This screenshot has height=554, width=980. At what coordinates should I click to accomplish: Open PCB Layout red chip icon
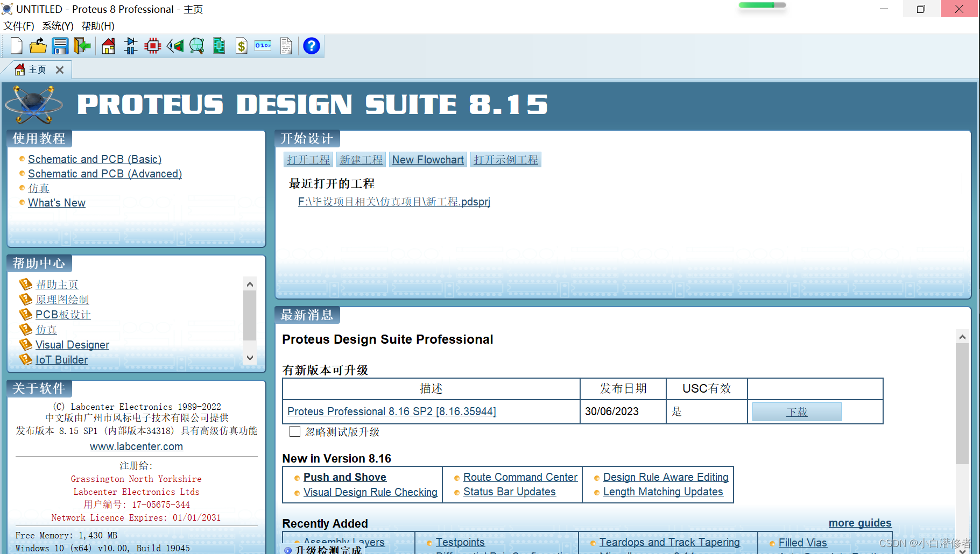tap(153, 46)
